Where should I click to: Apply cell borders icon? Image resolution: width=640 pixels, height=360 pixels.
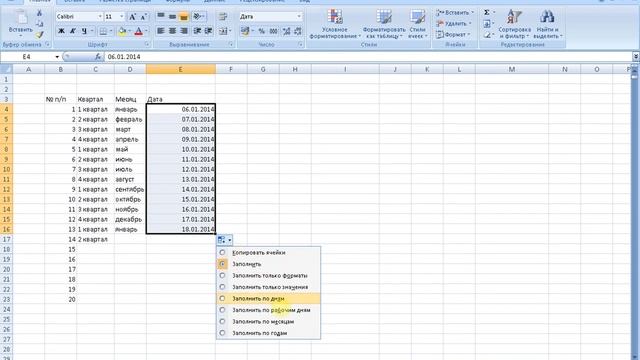pyautogui.click(x=103, y=31)
